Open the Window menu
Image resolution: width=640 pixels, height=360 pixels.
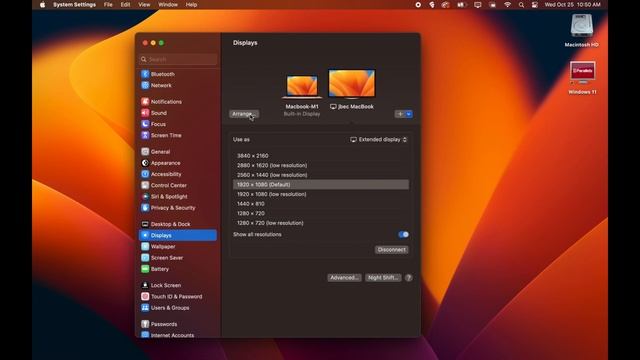tap(168, 5)
